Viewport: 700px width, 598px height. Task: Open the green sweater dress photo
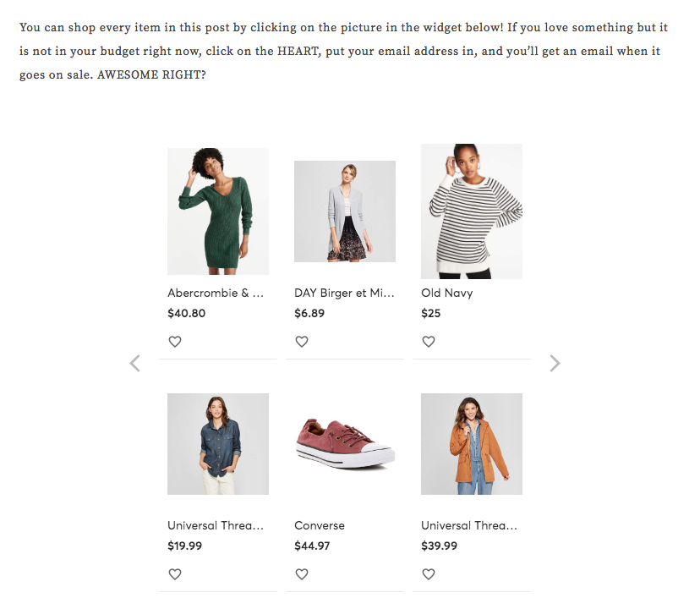(218, 211)
